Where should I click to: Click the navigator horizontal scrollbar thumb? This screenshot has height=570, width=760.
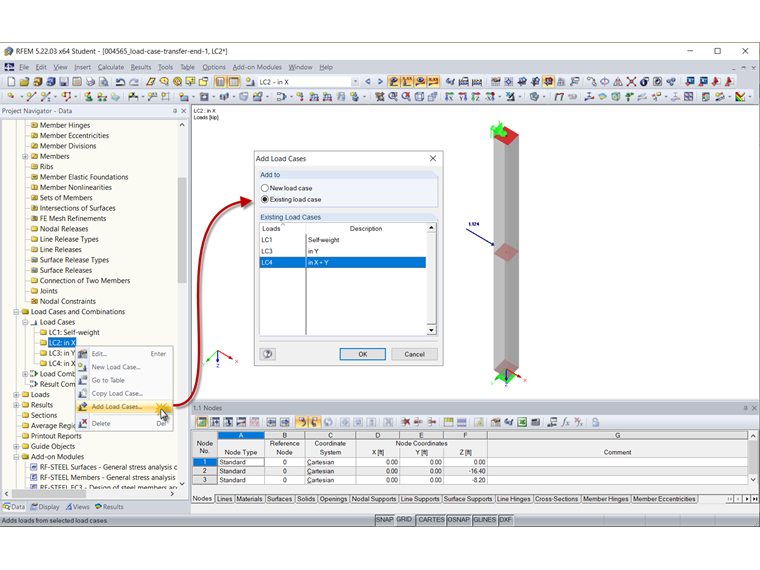[48, 494]
